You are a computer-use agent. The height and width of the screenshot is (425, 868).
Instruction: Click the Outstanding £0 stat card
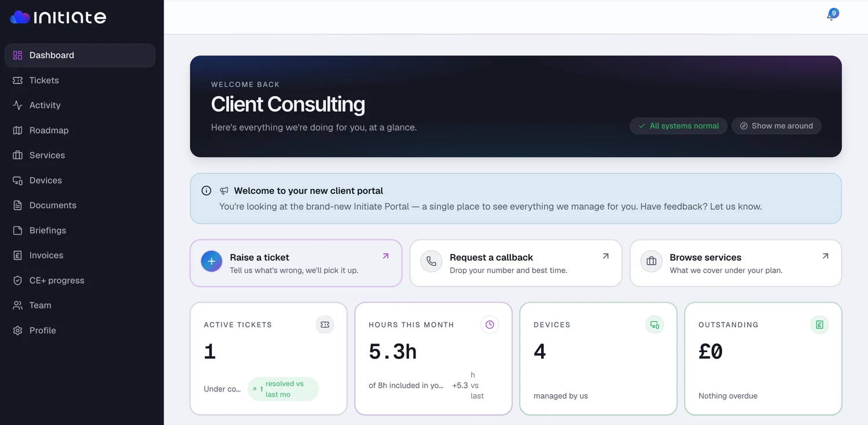click(763, 358)
